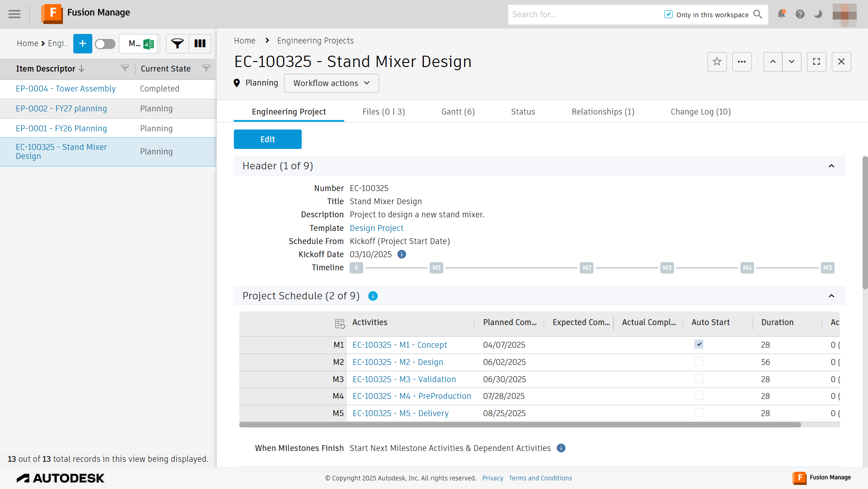868x489 pixels.
Task: Show Project Schedule info icon
Action: pos(373,296)
